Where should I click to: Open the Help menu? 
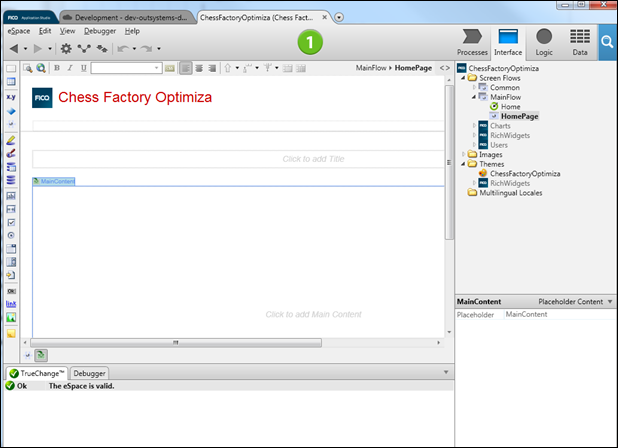pos(132,31)
